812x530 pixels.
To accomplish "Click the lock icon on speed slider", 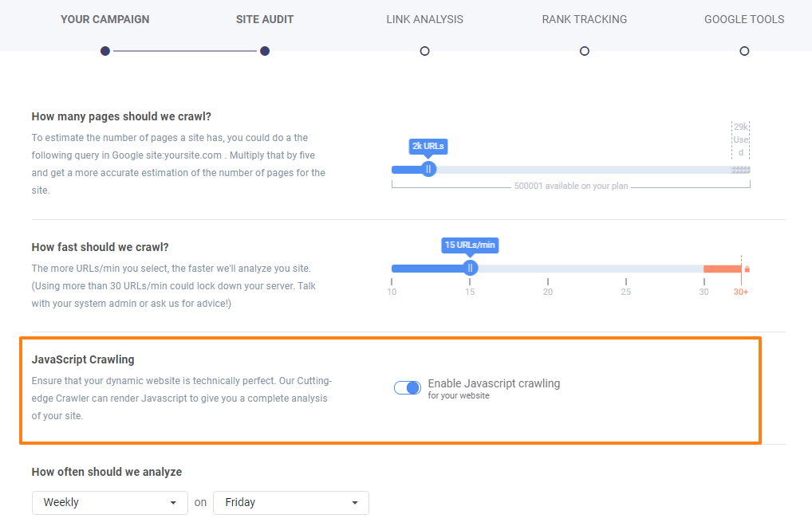I will [x=747, y=269].
